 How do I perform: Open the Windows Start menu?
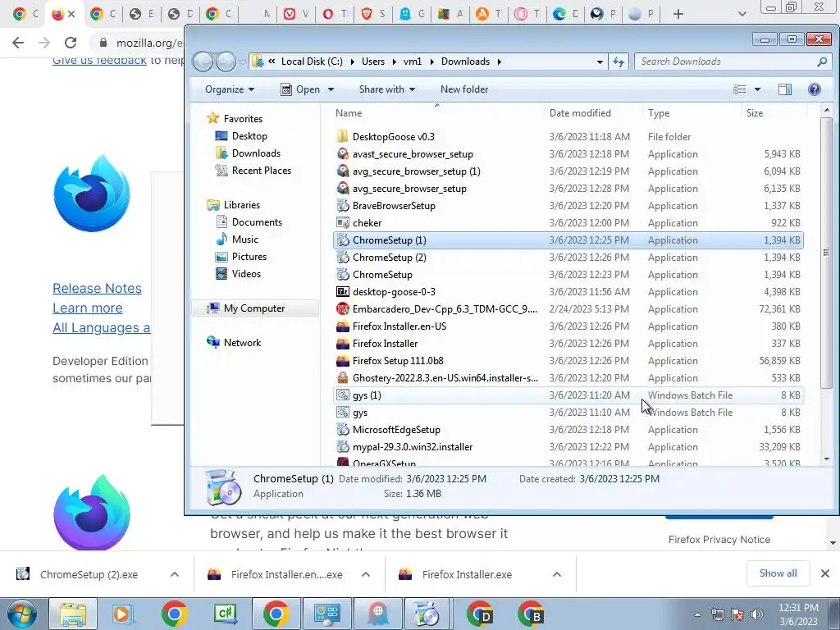point(21,614)
